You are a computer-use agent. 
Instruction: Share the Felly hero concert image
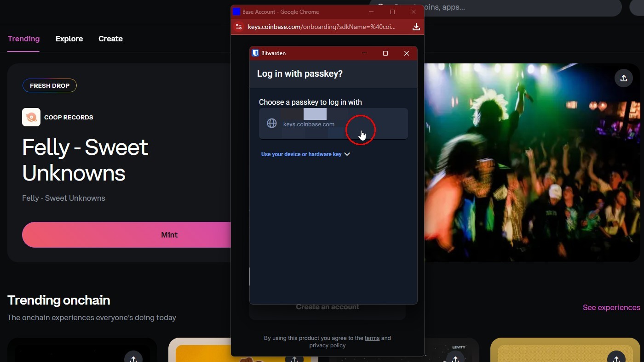[x=624, y=78]
